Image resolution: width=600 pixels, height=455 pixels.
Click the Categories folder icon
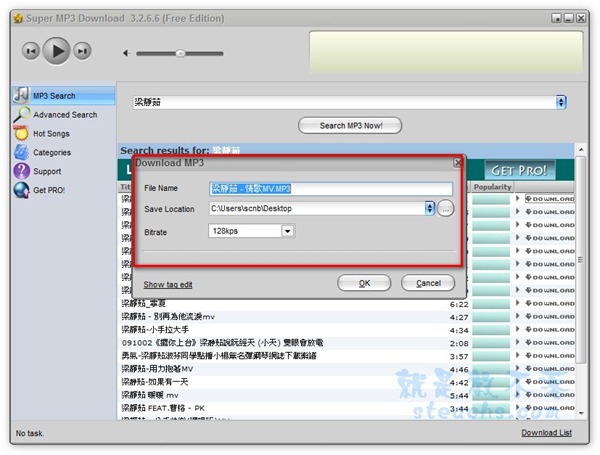click(21, 152)
